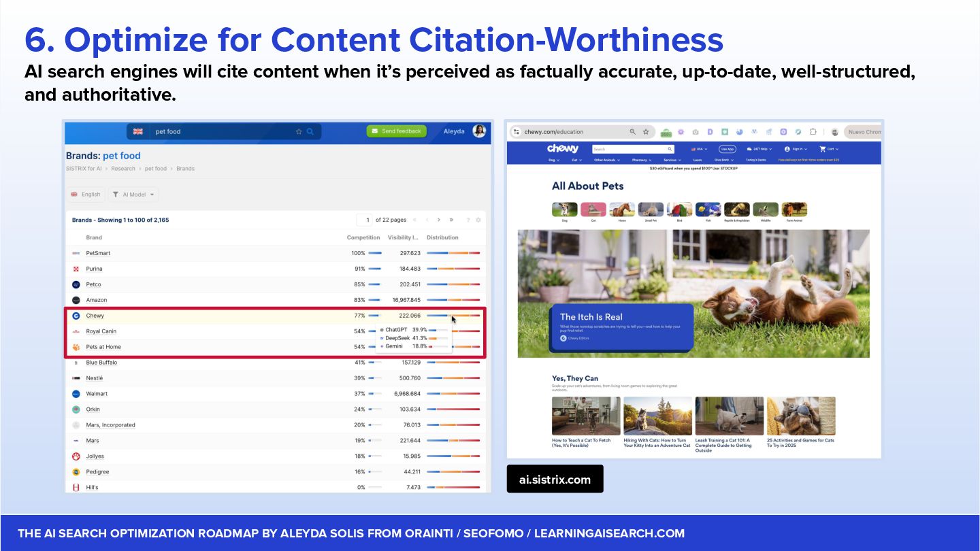Click Today's Deals in Chewy navigation

[x=755, y=160]
